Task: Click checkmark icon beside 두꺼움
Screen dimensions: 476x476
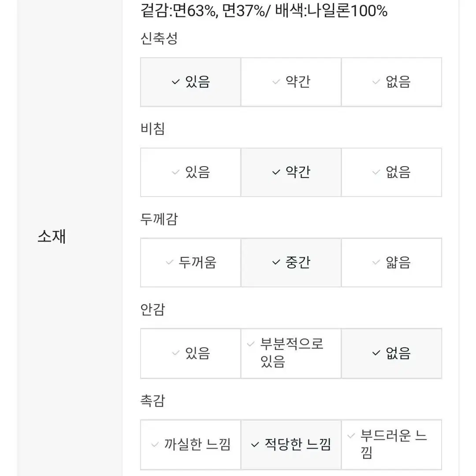Action: (x=169, y=262)
